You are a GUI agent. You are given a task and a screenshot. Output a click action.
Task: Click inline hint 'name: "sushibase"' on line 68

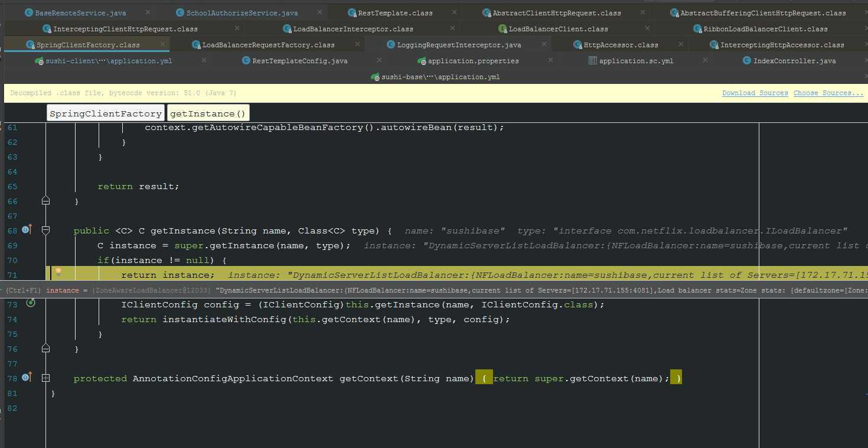(x=455, y=231)
